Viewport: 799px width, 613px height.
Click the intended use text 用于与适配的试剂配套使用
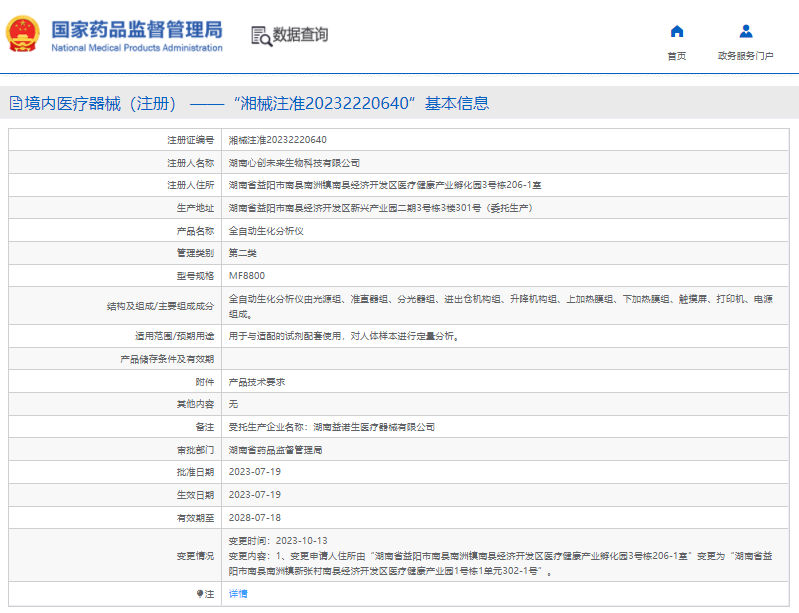point(344,336)
